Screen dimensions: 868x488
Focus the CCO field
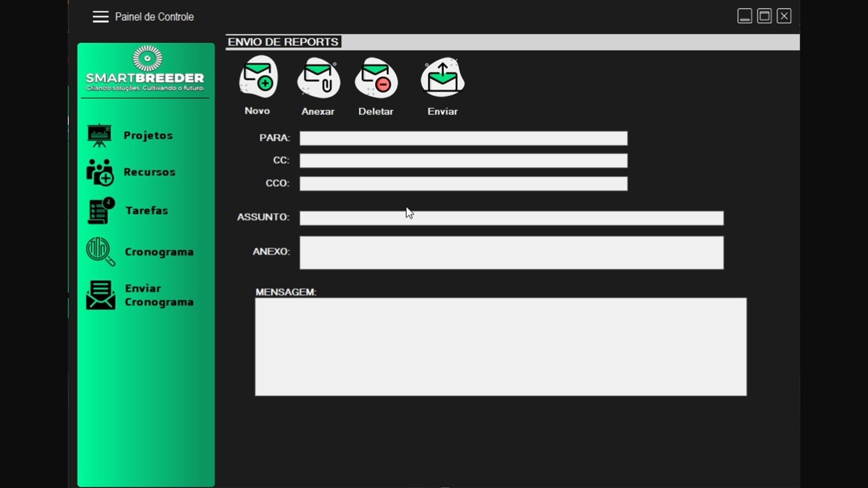464,184
